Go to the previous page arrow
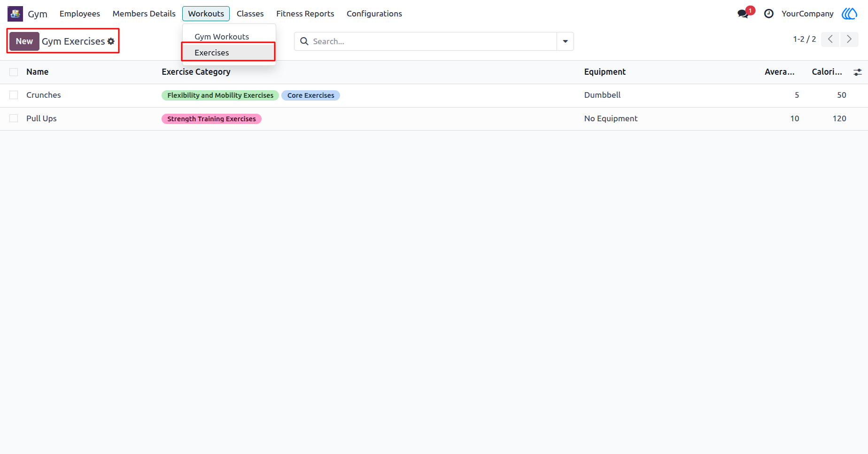Screen dimensions: 868x454 pos(830,39)
